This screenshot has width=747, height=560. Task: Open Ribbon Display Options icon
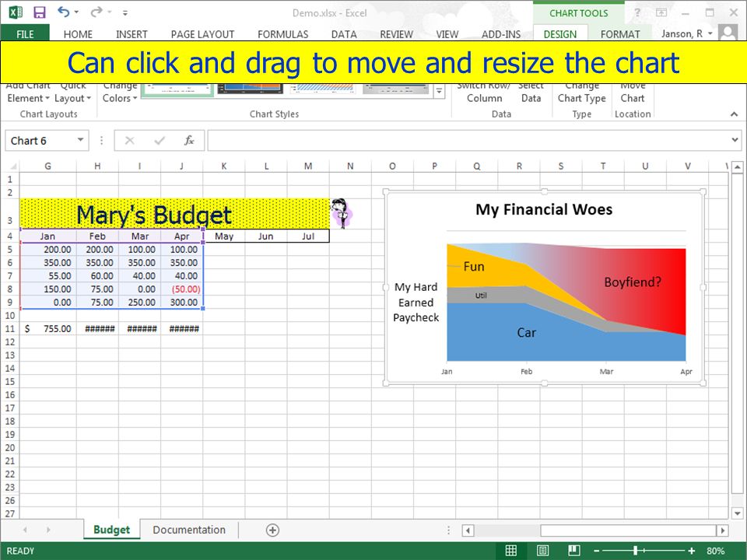coord(661,13)
